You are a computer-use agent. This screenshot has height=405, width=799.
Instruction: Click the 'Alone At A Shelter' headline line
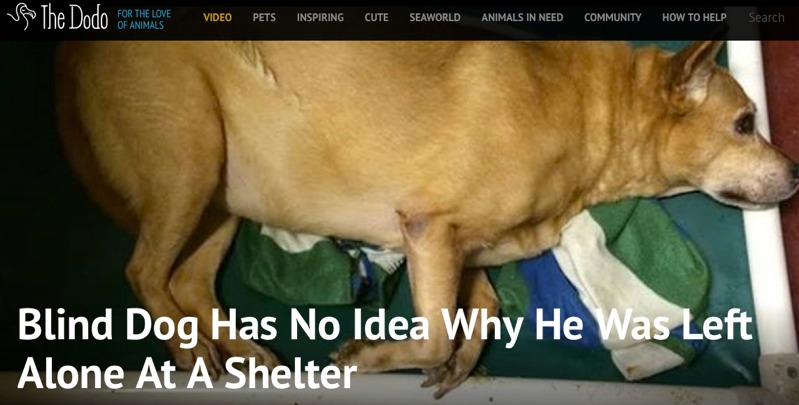[x=187, y=373]
